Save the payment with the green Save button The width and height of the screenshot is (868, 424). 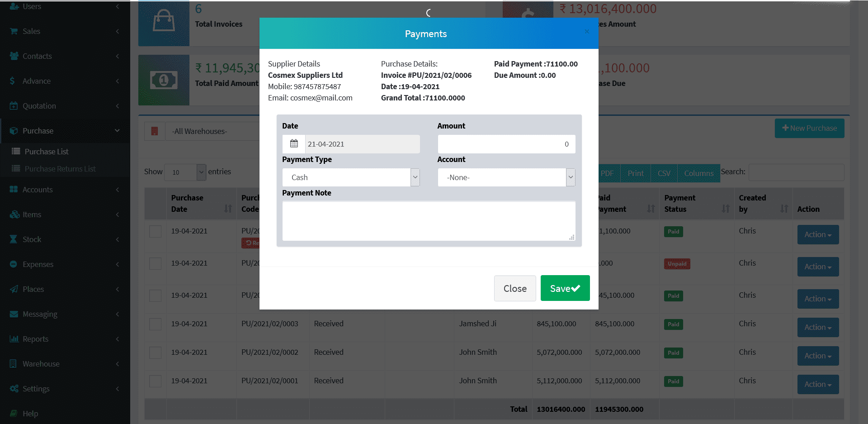click(x=565, y=288)
